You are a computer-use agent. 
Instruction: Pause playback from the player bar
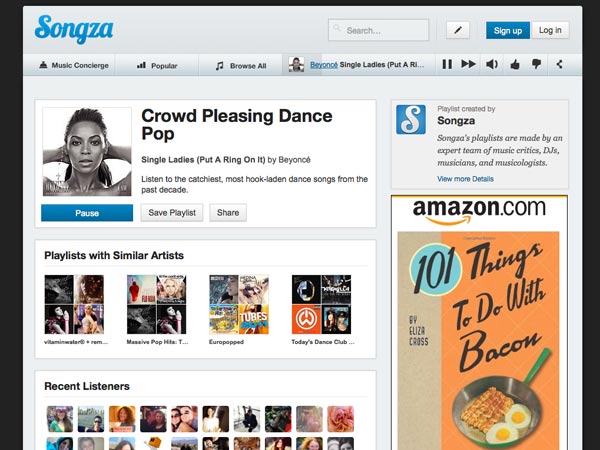point(447,65)
